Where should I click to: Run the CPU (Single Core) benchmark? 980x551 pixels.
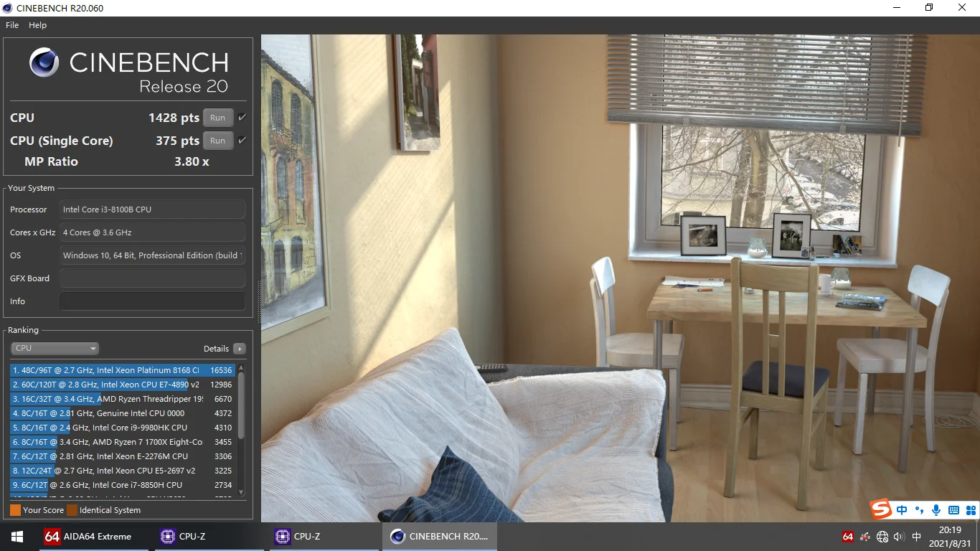(218, 141)
